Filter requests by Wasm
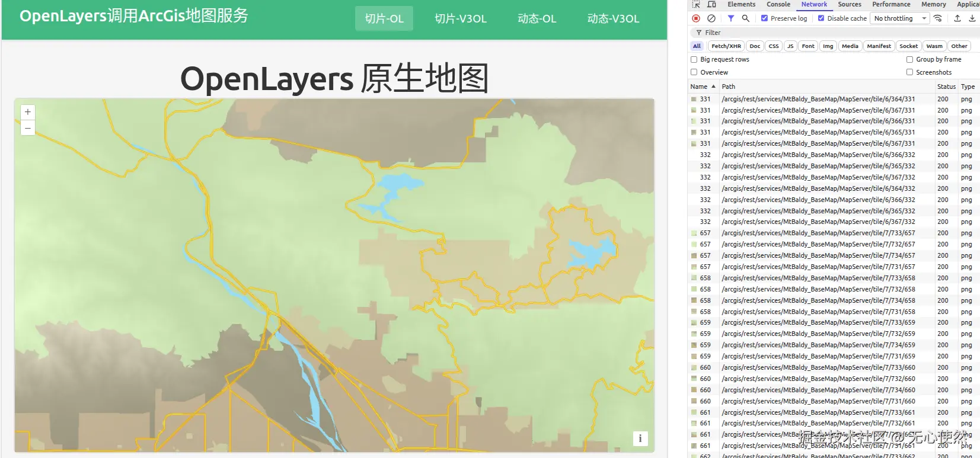 934,46
